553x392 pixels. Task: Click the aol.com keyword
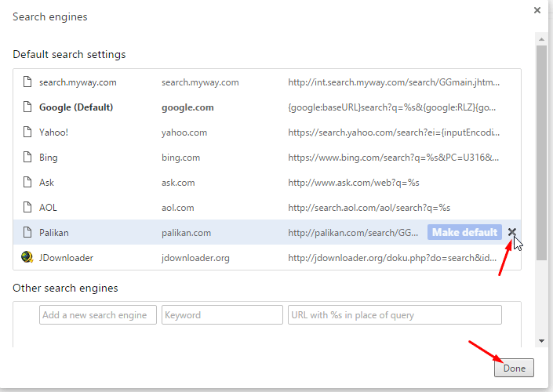[178, 208]
